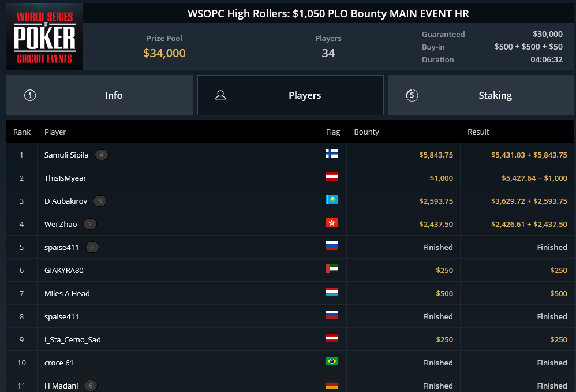This screenshot has height=392, width=576.
Task: Click the Staking dollar icon
Action: coord(412,95)
